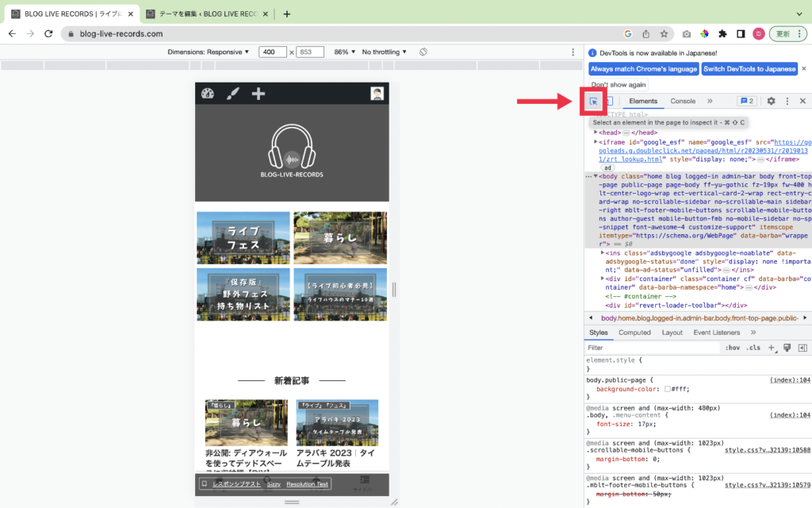Expand the head element node
The width and height of the screenshot is (812, 508).
click(x=596, y=133)
